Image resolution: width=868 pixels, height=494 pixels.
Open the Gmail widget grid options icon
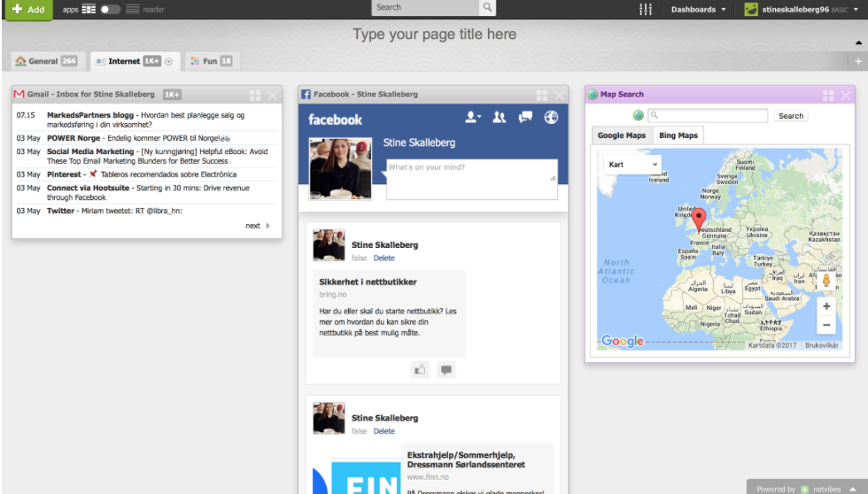255,95
